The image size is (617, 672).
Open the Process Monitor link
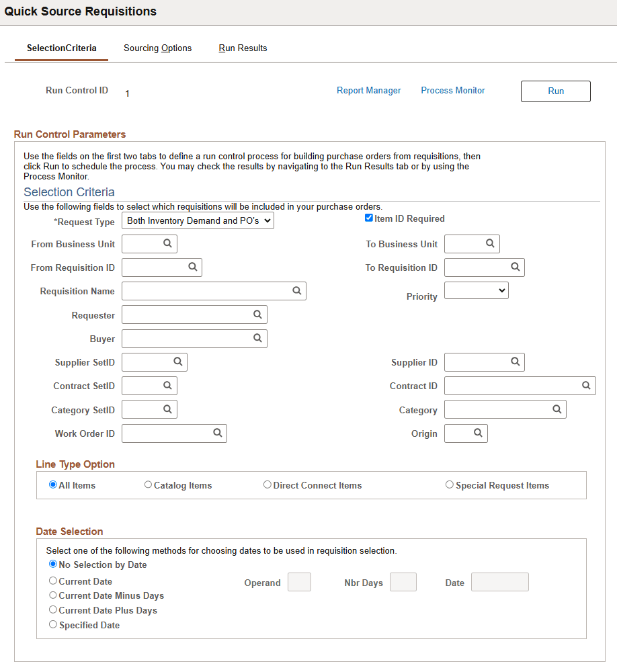pos(452,90)
